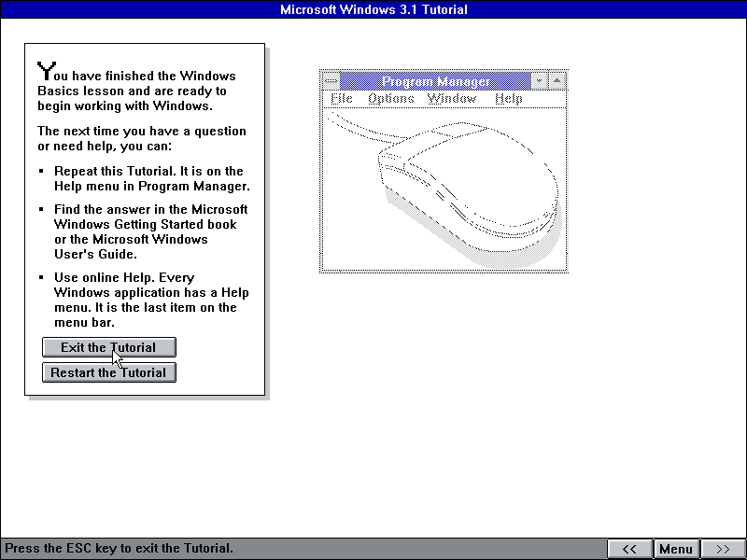Open the Menu button in status bar
The height and width of the screenshot is (560, 747).
676,549
